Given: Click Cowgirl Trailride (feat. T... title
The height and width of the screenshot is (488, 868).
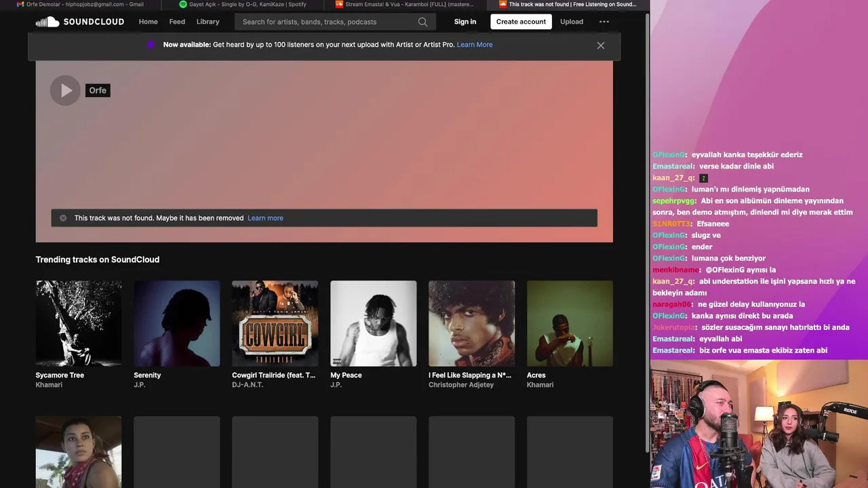Looking at the screenshot, I should click(274, 375).
